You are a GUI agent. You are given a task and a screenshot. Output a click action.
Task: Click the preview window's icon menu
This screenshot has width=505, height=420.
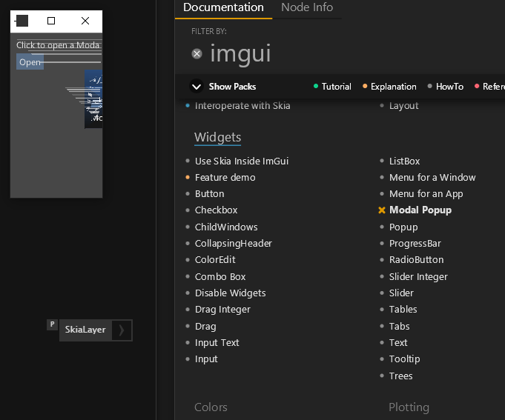tap(22, 21)
